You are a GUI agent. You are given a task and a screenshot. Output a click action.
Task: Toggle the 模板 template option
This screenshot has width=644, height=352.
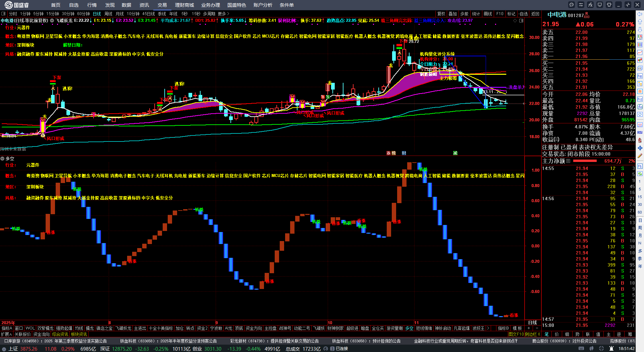click(x=518, y=328)
